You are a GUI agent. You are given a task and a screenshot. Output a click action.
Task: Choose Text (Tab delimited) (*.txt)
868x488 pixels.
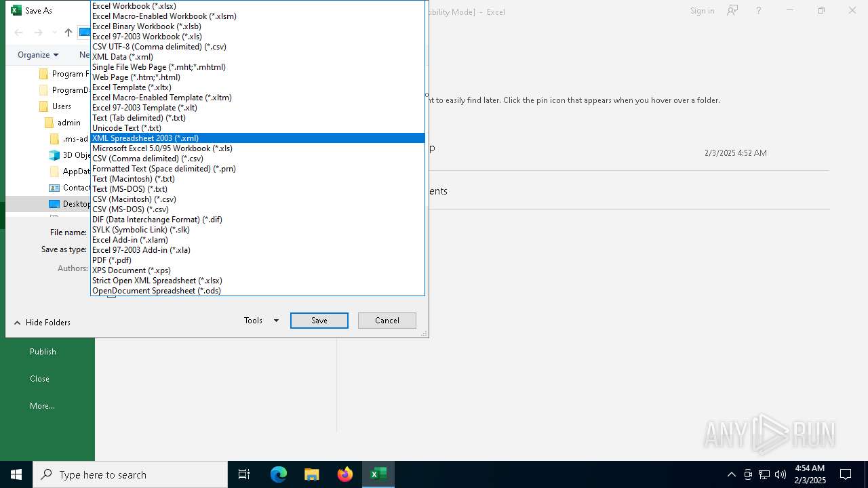(x=258, y=118)
